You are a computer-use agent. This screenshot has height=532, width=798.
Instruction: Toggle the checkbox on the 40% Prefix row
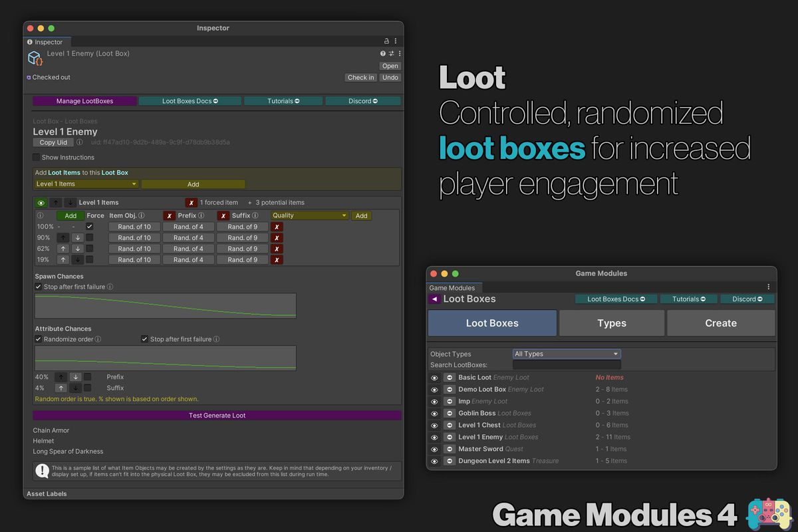click(87, 377)
